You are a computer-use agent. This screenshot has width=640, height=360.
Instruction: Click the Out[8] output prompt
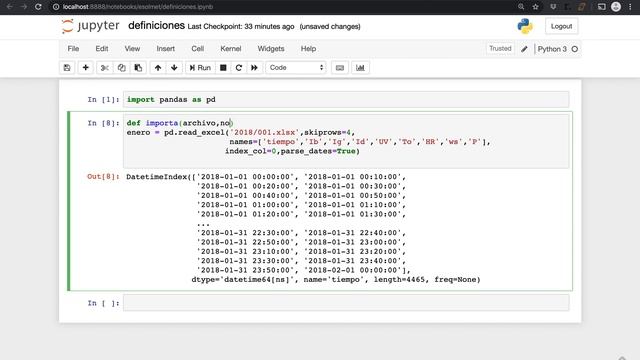point(103,177)
